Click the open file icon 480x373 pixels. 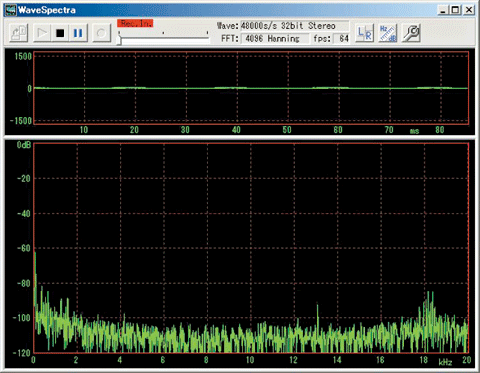point(18,33)
